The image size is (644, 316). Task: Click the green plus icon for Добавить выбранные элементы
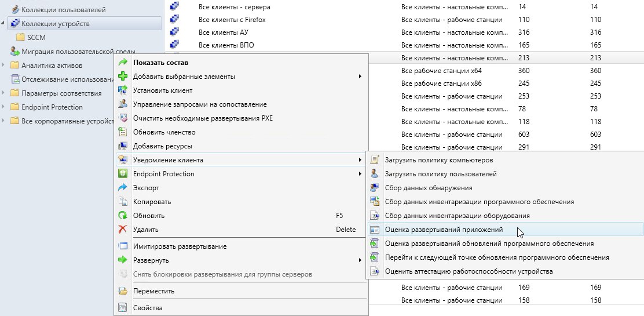pos(123,77)
